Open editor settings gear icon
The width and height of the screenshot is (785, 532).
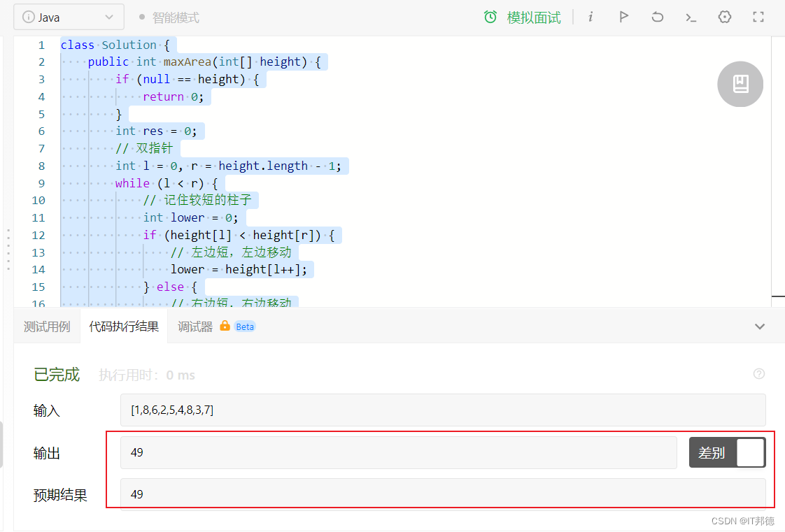[x=724, y=17]
